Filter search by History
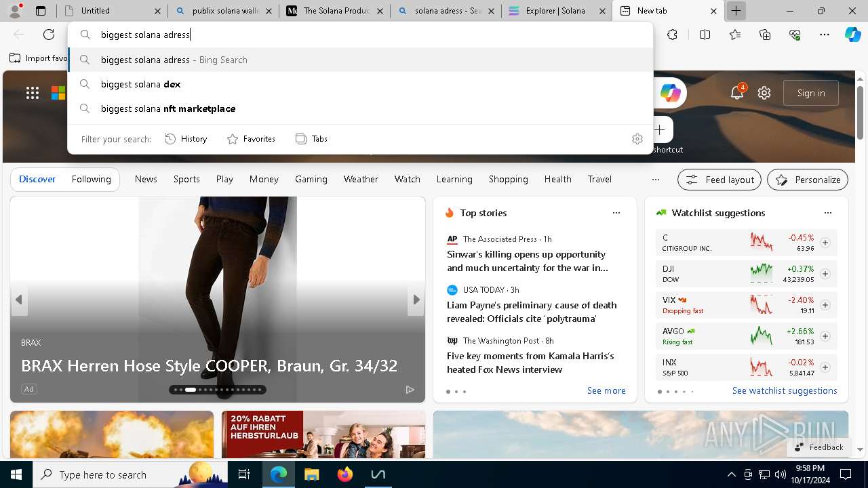 coord(186,139)
